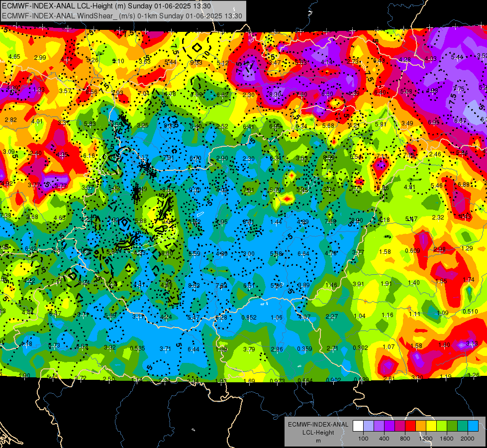The image size is (487, 448).
Task: Click the '4.65' value at top left
Action: pos(14,57)
